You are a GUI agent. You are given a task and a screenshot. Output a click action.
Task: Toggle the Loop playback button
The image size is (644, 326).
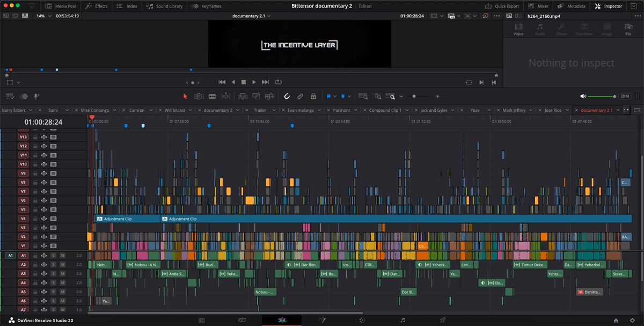click(278, 82)
